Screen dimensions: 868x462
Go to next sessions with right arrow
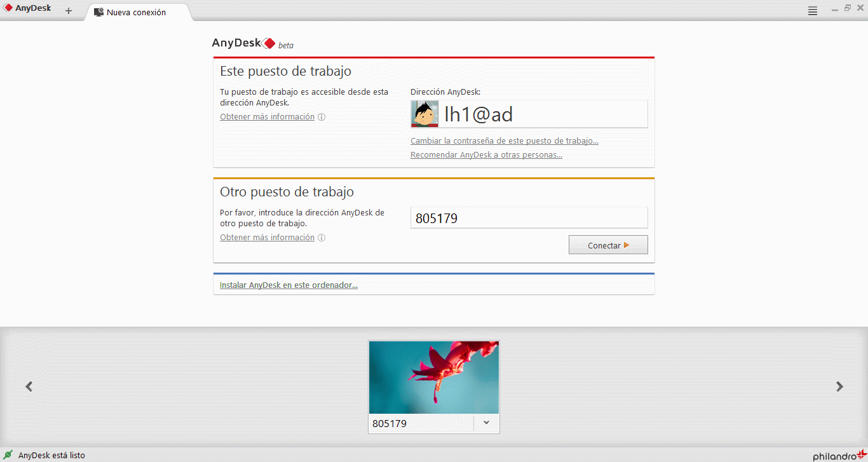[x=839, y=386]
